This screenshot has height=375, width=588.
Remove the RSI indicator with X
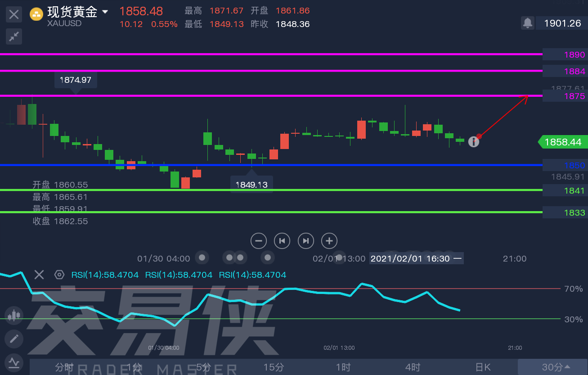click(x=39, y=275)
